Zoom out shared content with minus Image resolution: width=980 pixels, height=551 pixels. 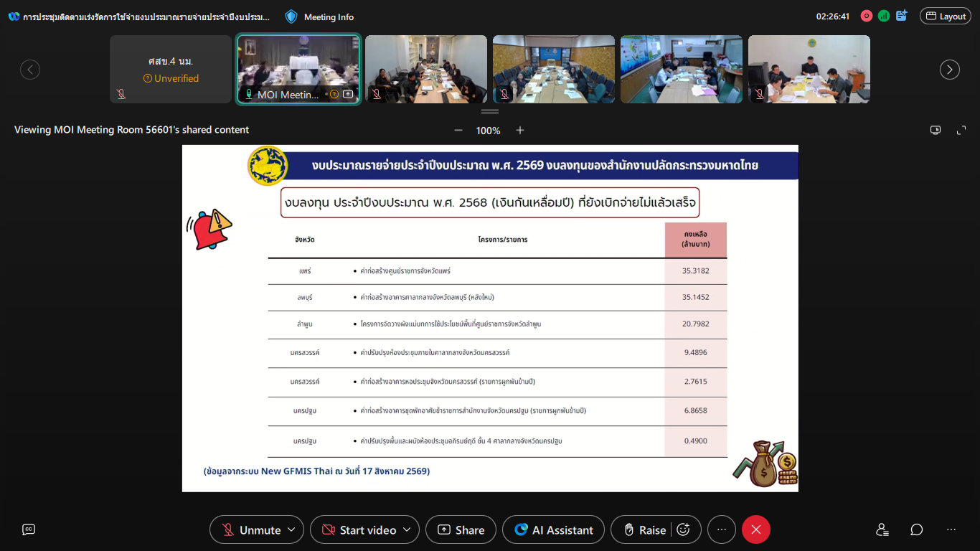458,131
